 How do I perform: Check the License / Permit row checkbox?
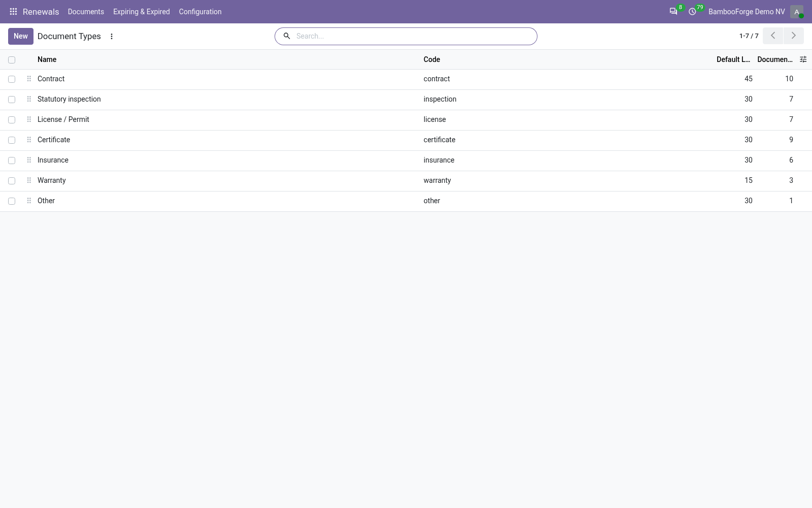pyautogui.click(x=12, y=120)
